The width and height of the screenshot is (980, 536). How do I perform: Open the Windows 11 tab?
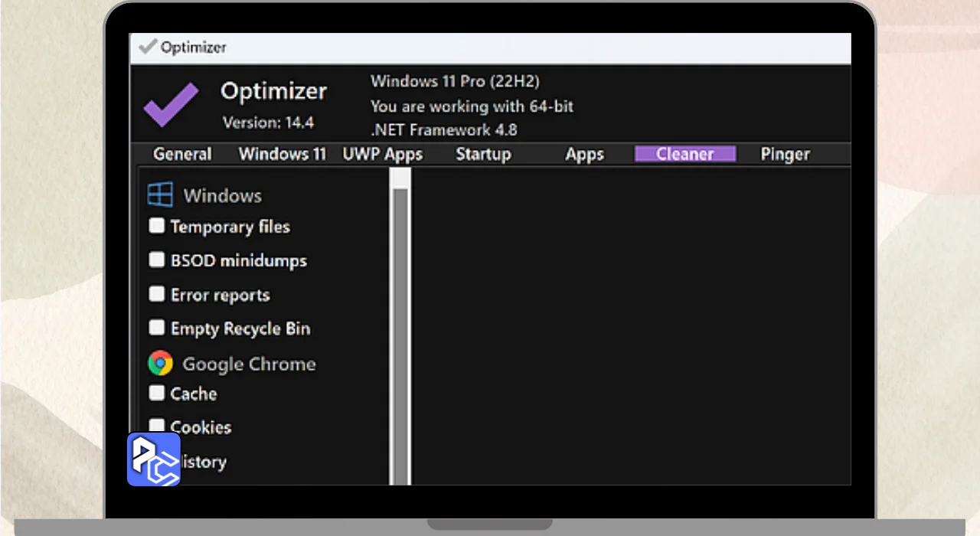282,154
